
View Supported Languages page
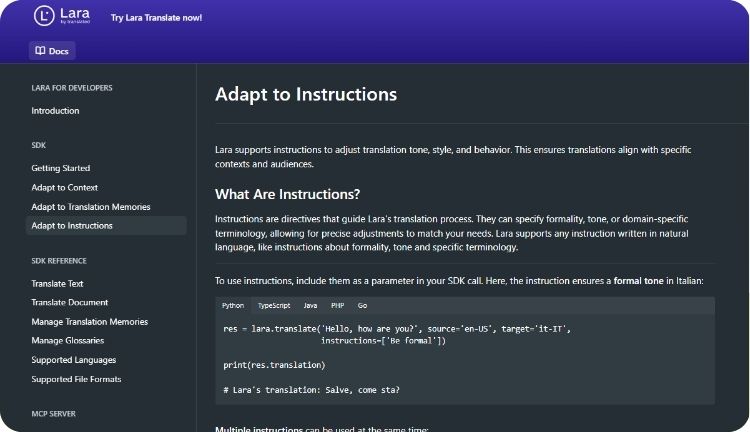(74, 360)
